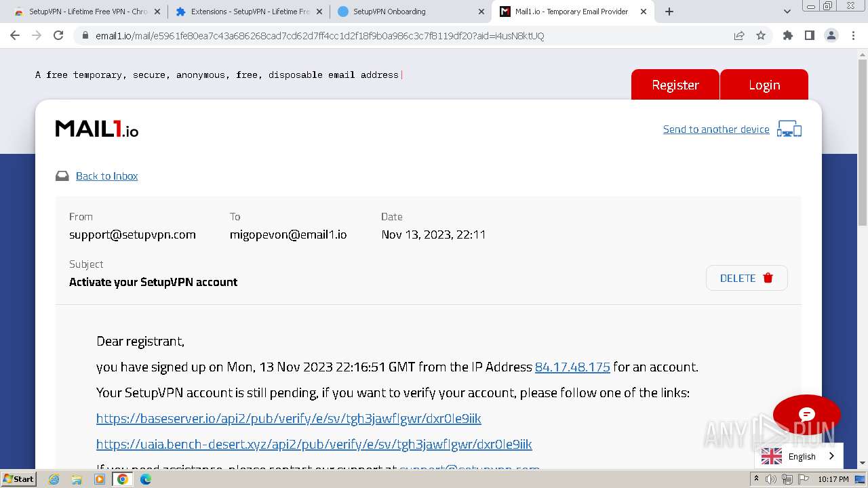Viewport: 868px width, 488px height.
Task: Open the red chat support bubble
Action: tap(806, 414)
